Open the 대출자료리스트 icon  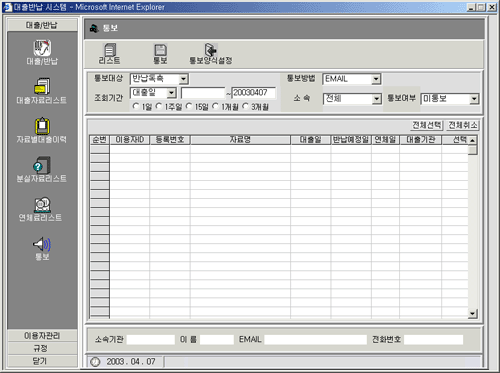pos(42,86)
